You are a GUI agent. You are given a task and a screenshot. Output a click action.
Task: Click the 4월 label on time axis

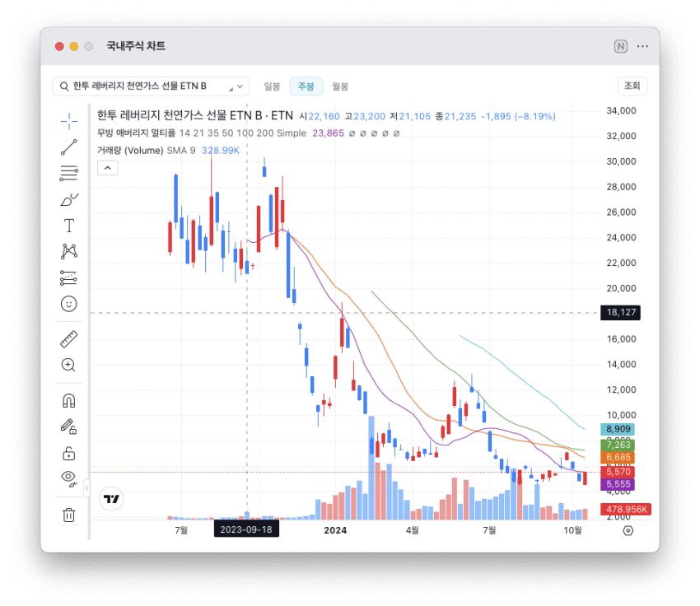point(412,530)
